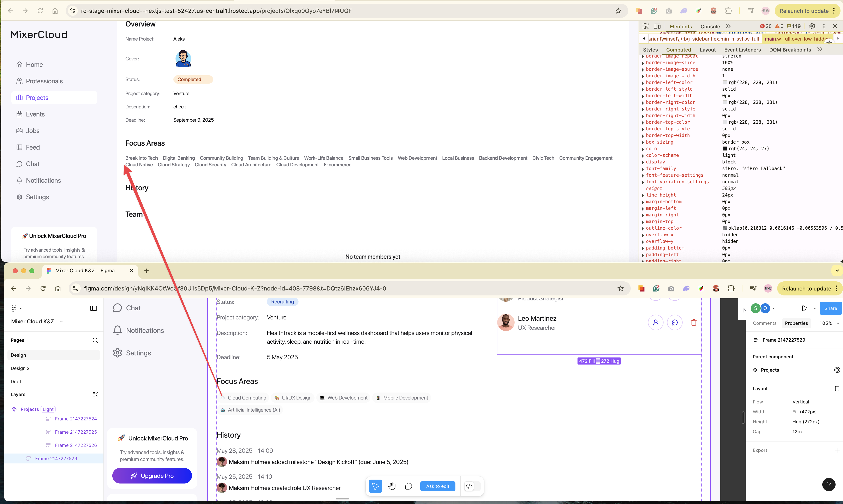Click the DevTools inspect element icon
Viewport: 843px width, 504px height.
tap(646, 26)
